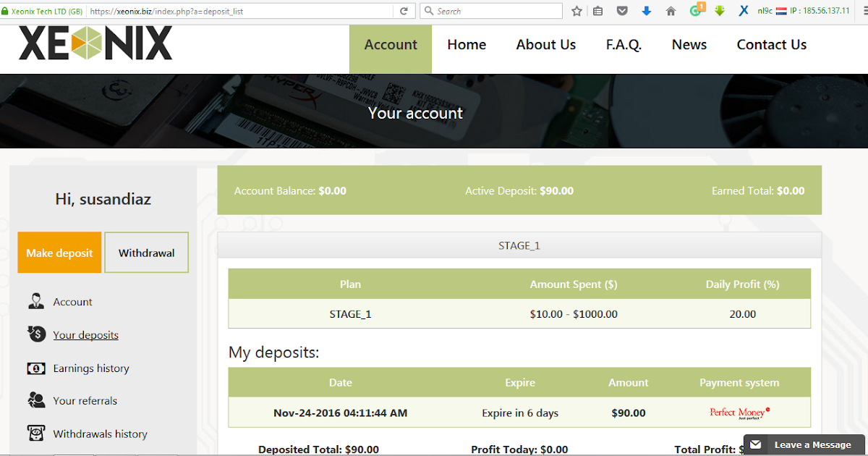Click the Make deposit button

point(59,253)
